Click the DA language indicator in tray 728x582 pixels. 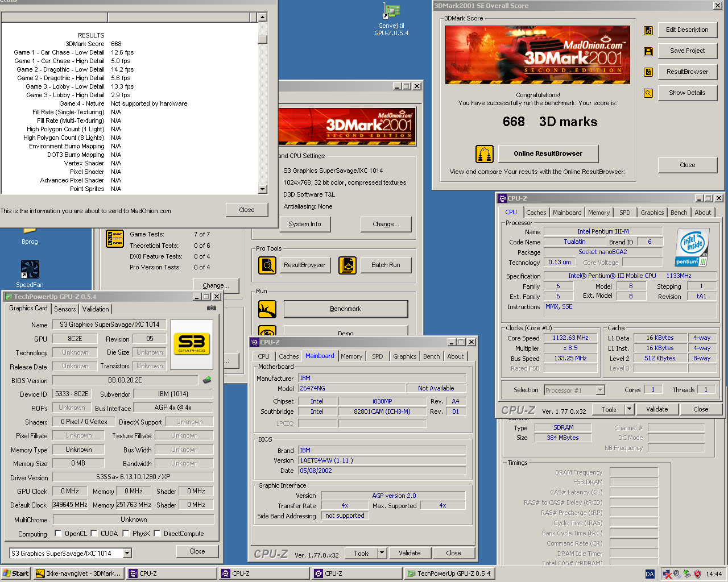point(650,574)
